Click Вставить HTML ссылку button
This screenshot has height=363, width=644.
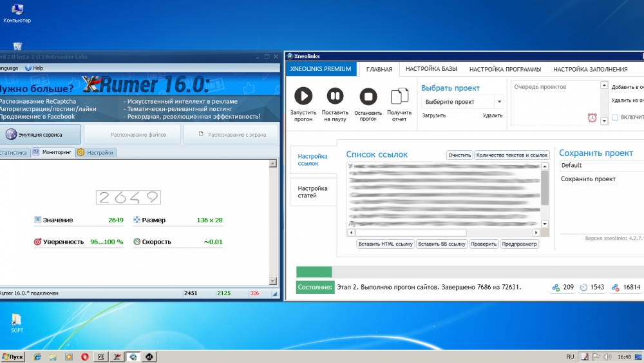(x=386, y=244)
